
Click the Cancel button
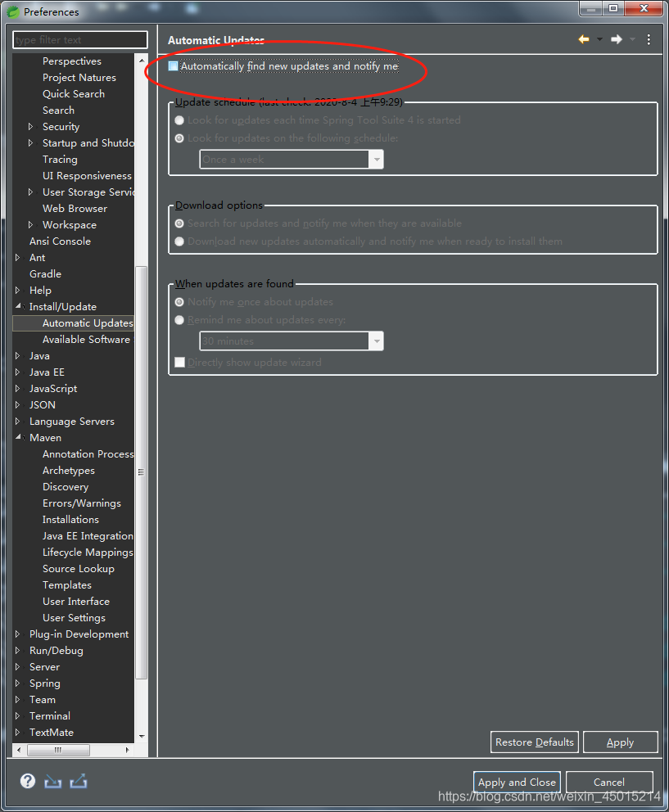609,782
